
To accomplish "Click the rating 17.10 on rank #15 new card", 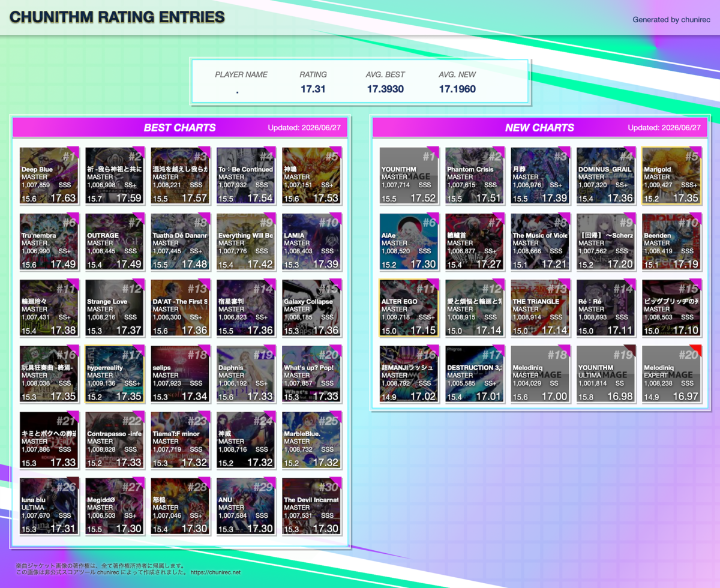I will point(685,330).
